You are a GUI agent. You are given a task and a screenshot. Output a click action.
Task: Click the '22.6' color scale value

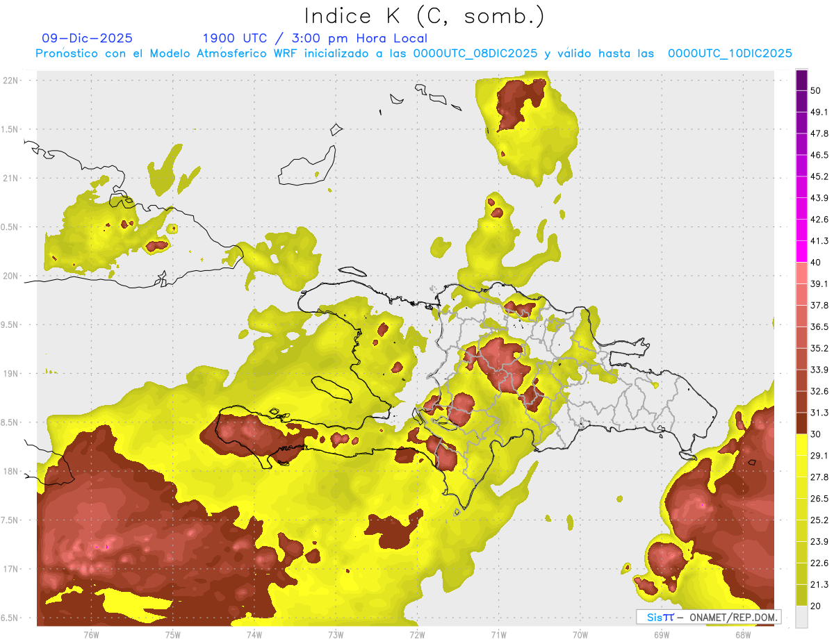[819, 563]
